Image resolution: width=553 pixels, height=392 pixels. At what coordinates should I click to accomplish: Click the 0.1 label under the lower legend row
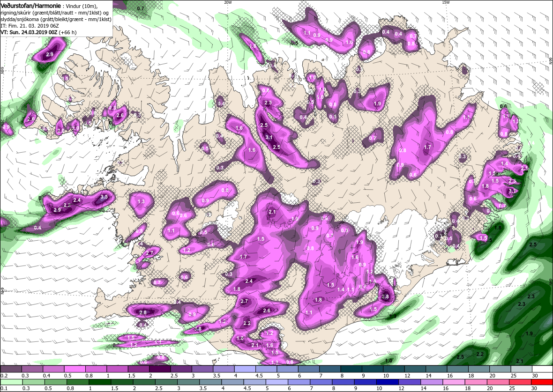click(x=4, y=388)
